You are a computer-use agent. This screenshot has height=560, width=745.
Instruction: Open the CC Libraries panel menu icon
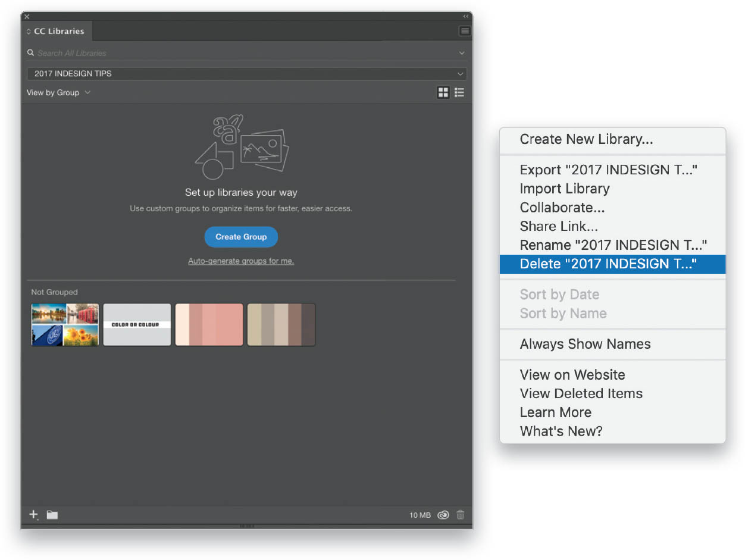click(465, 31)
